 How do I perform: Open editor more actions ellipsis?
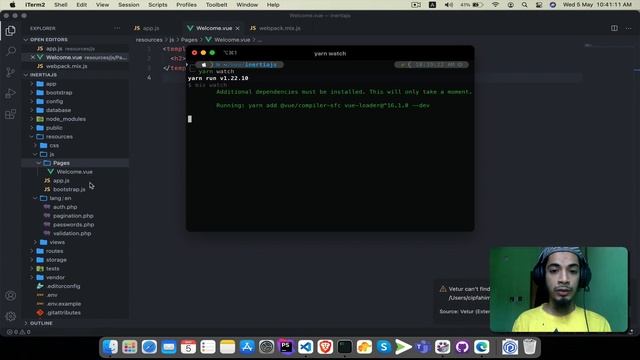click(x=628, y=28)
